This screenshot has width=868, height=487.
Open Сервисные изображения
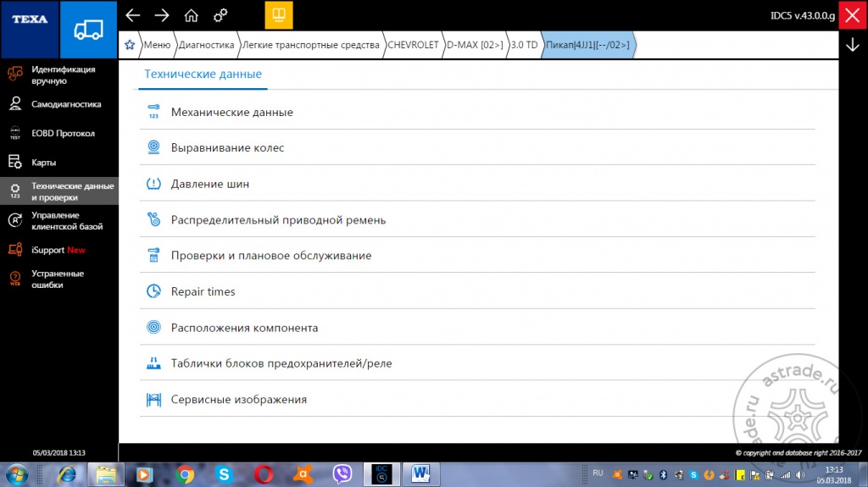click(x=477, y=400)
